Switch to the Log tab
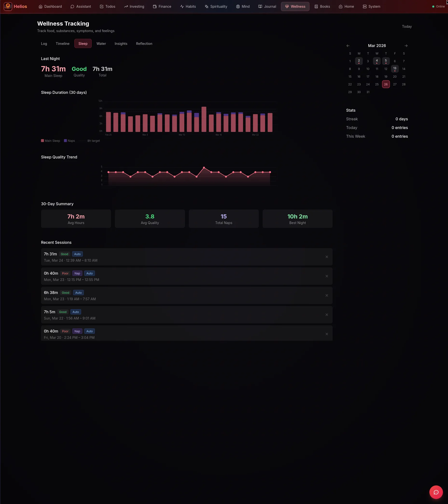Screen dimensions: 448x504 click(44, 44)
